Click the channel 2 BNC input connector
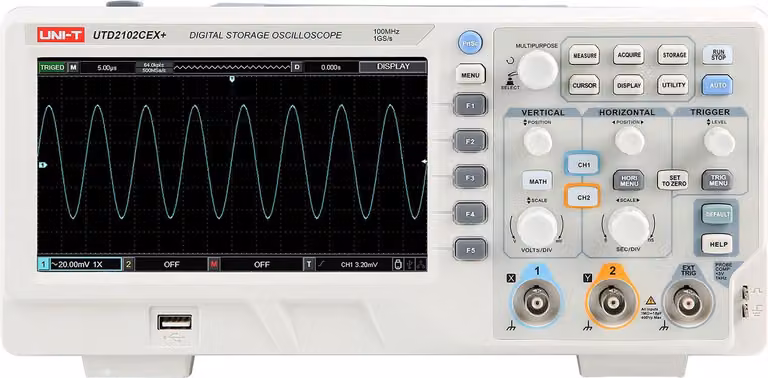The width and height of the screenshot is (768, 378). [x=612, y=304]
